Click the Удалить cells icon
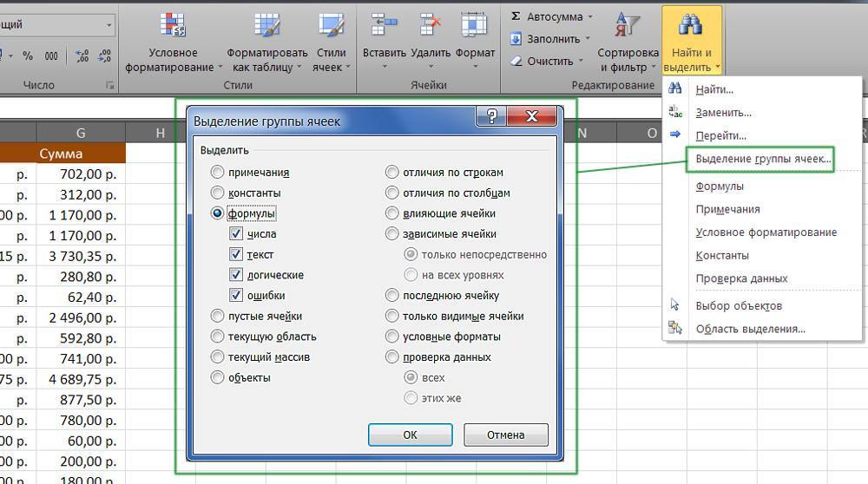 [430, 24]
